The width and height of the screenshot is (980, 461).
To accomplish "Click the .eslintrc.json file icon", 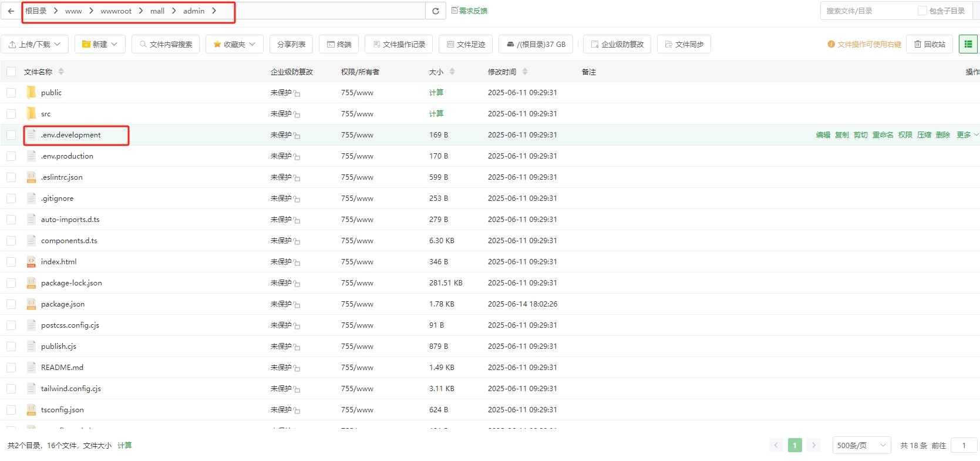I will (x=31, y=177).
